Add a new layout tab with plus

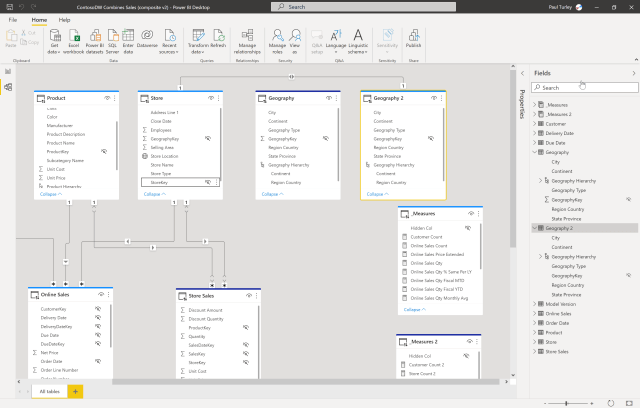pos(75,391)
